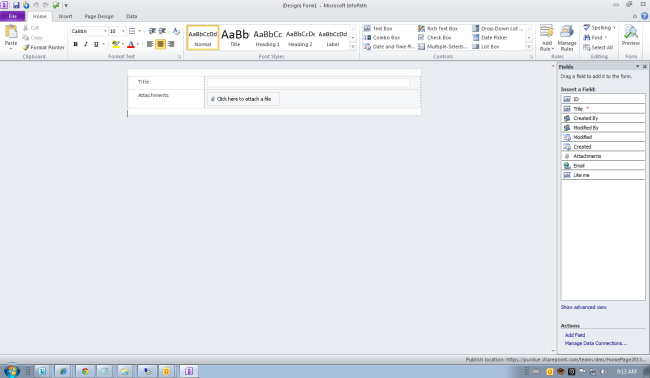Screen dimensions: 650x378
Task: Insert a Rich Text Box control
Action: pos(438,29)
